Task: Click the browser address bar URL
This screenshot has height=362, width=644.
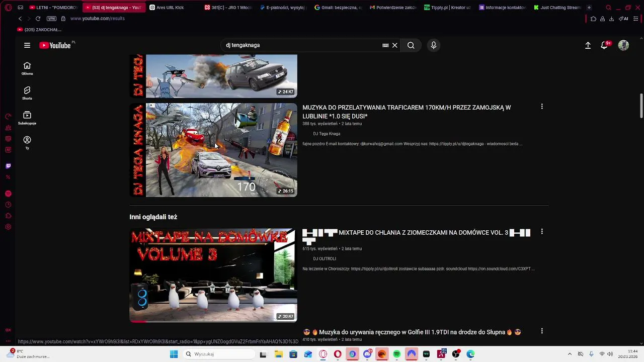Action: [98, 19]
